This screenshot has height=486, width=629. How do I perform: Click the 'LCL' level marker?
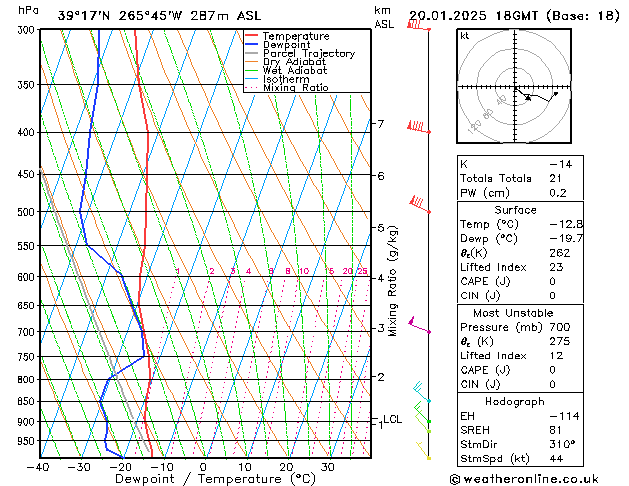pos(392,419)
